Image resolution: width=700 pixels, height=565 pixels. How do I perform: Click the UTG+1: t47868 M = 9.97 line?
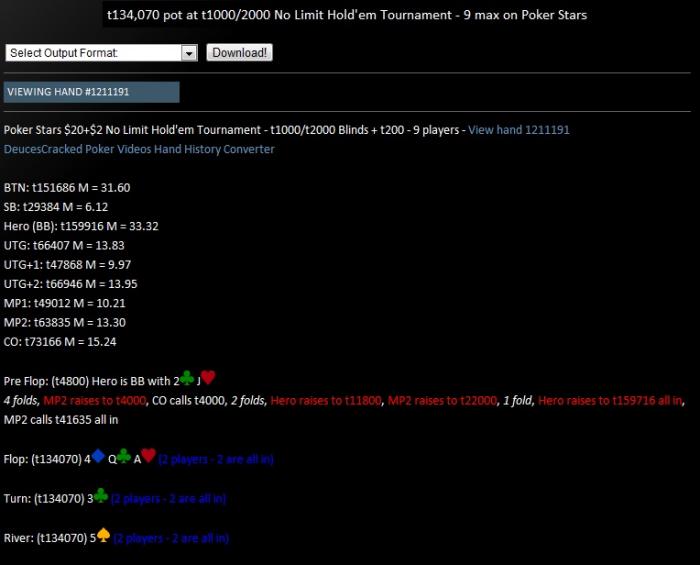point(67,264)
